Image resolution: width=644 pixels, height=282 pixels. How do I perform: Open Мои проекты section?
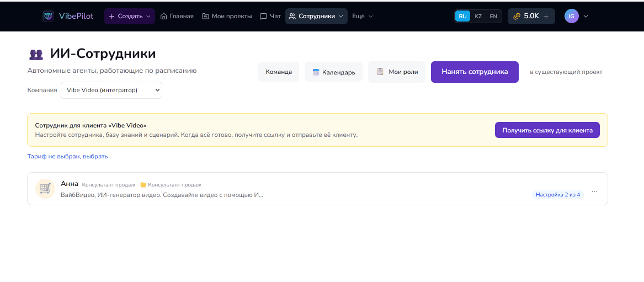coord(227,17)
